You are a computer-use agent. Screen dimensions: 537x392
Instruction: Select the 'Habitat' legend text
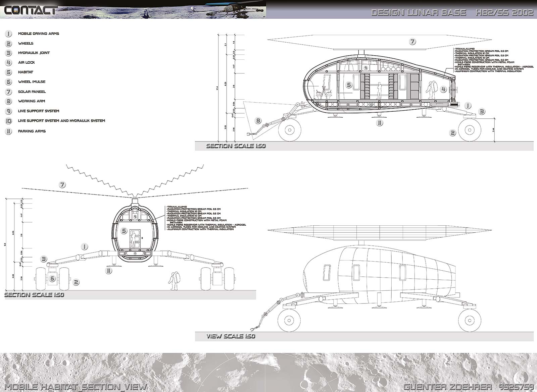click(x=26, y=72)
